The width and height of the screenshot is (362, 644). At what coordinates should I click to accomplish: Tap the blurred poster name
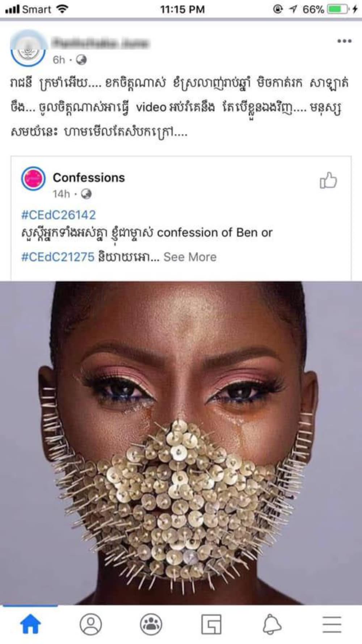[x=100, y=43]
